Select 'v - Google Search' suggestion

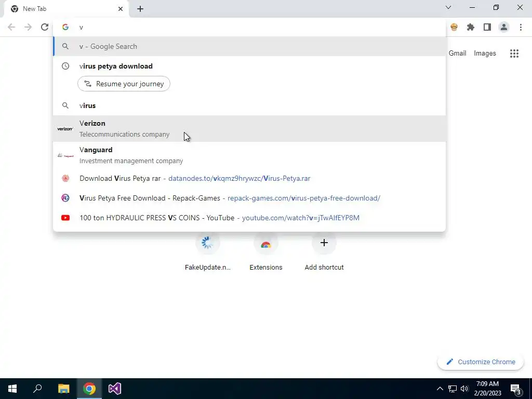pos(249,46)
